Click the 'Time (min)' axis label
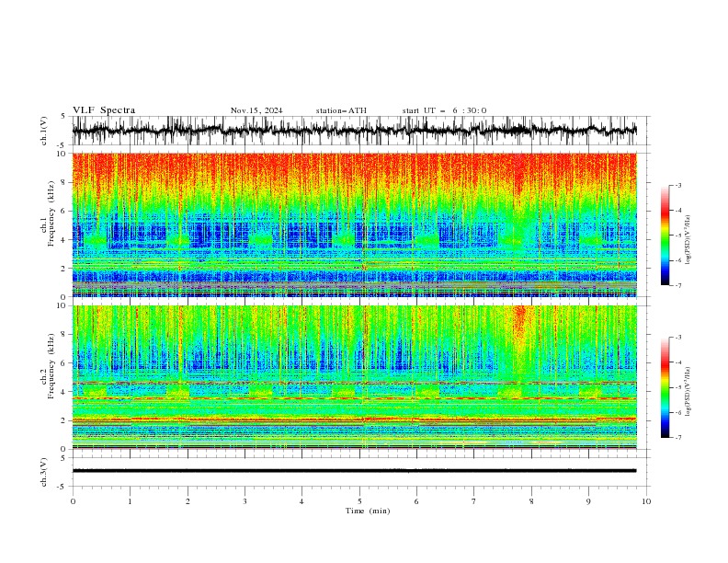728x563 pixels. click(368, 511)
